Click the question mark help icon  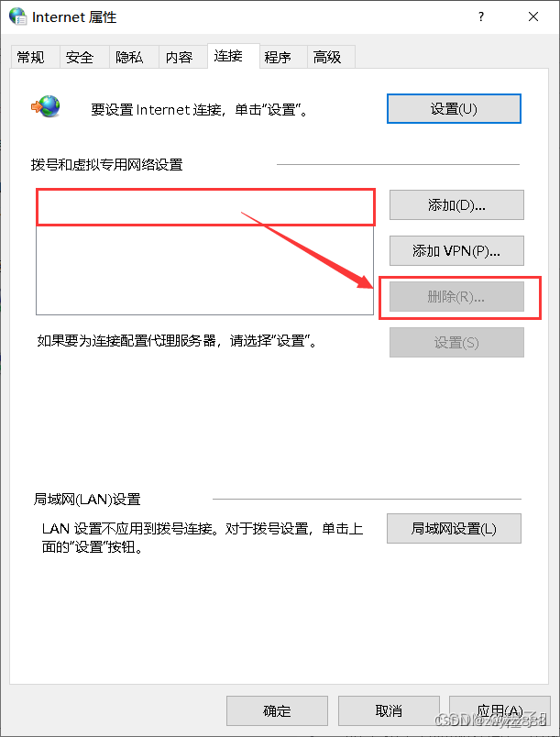(480, 16)
